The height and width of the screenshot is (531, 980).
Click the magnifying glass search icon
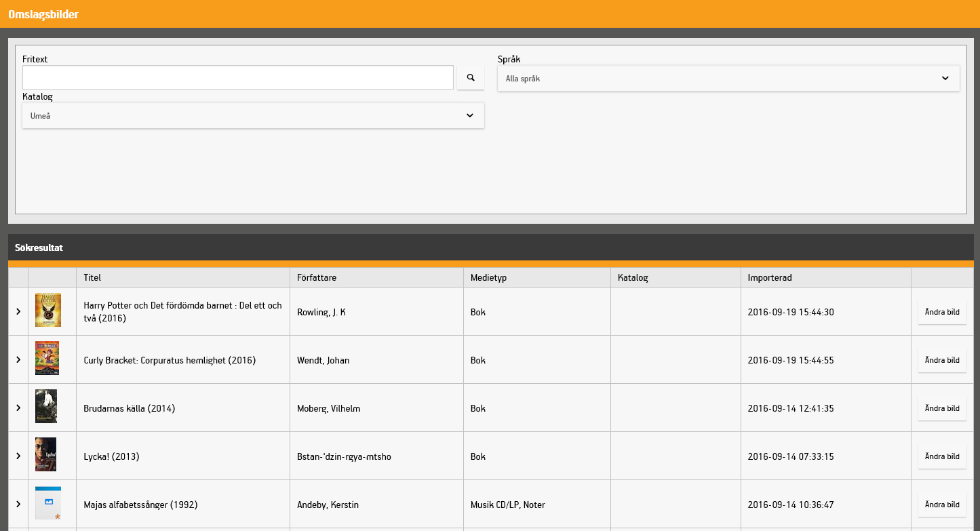tap(471, 77)
